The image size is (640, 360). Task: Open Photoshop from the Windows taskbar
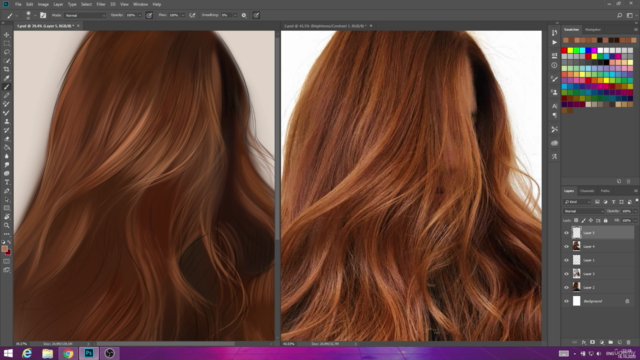89,353
